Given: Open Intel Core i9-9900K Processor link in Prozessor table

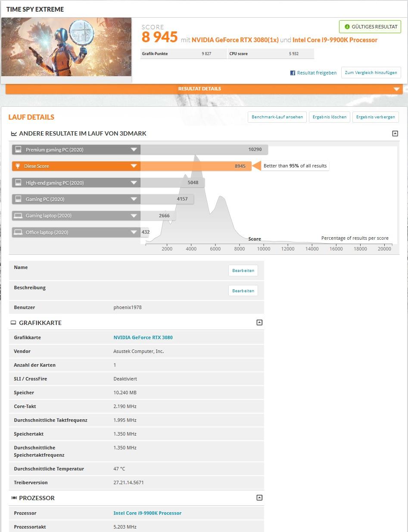Looking at the screenshot, I should pyautogui.click(x=147, y=513).
